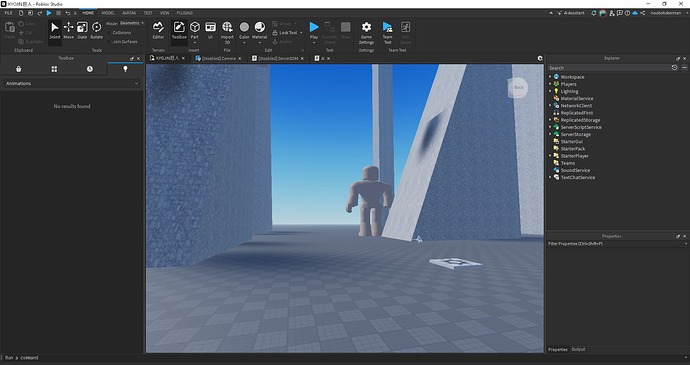The width and height of the screenshot is (690, 365).
Task: Select SoundService in the Explorer
Action: click(x=575, y=170)
